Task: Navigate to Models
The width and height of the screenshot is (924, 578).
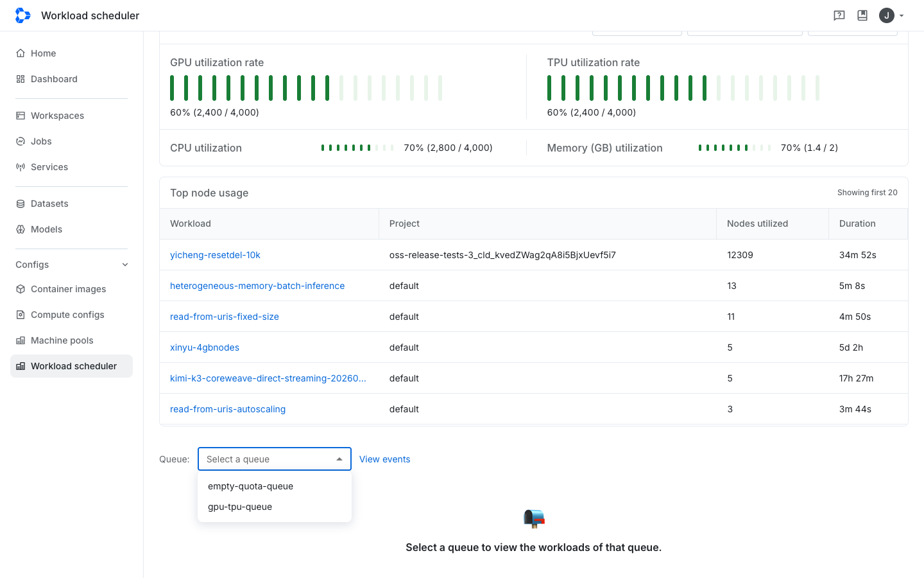Action: click(x=71, y=229)
